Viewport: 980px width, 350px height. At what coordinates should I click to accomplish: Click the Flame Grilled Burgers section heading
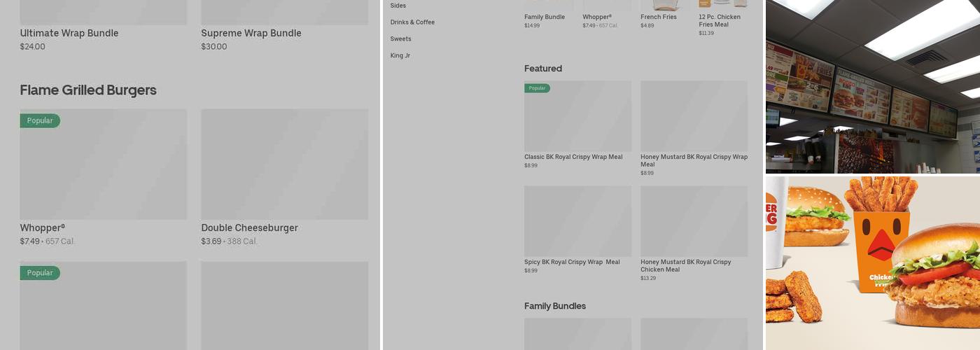pos(88,90)
